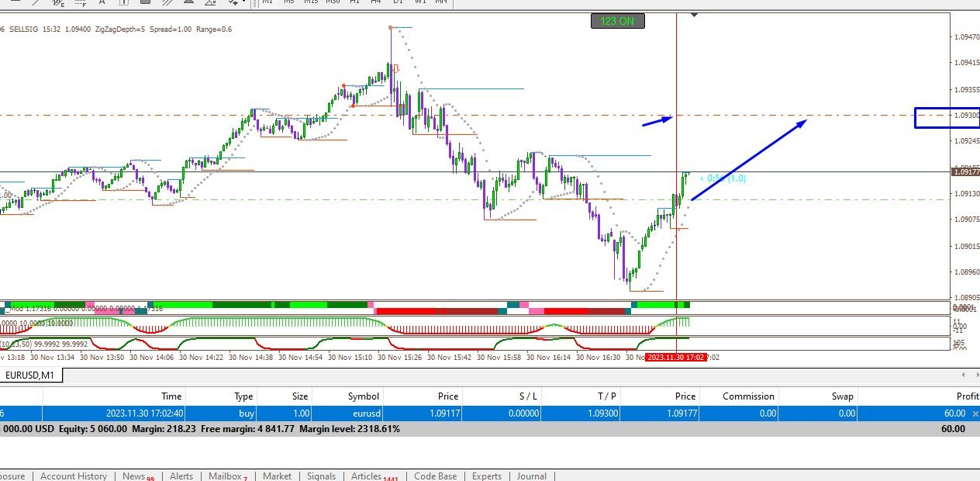
Task: Click the Commission column header
Action: [748, 396]
